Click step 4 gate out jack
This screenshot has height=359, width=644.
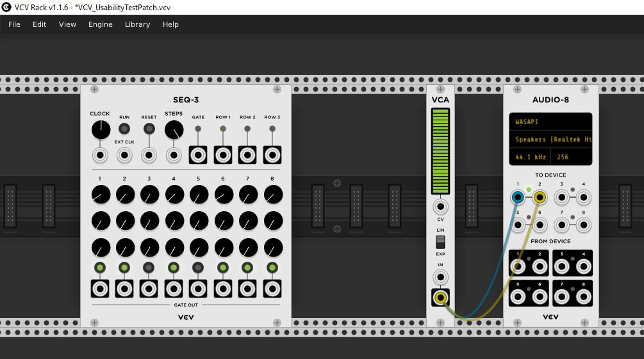point(173,289)
